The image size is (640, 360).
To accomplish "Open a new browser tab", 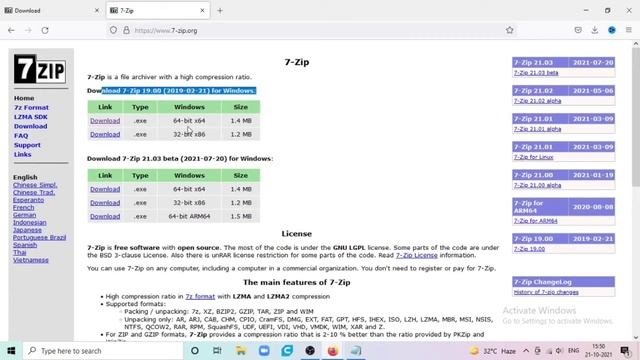I will (x=220, y=11).
